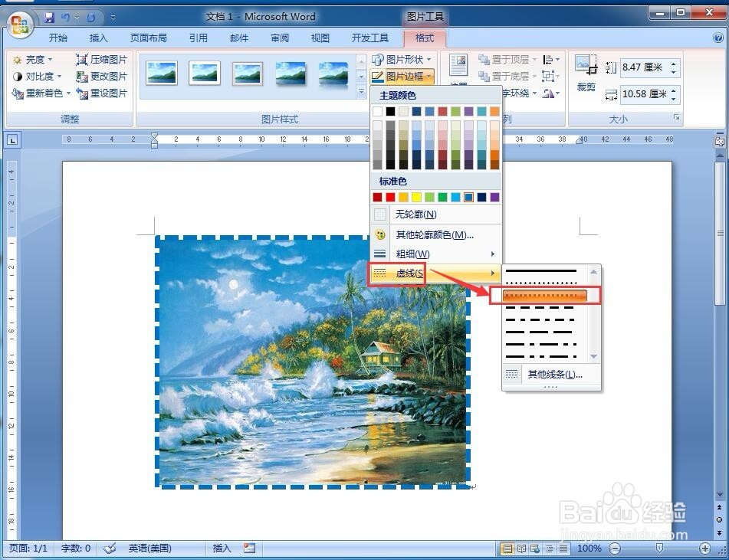Switch to the 视图 (View) tab
729x560 pixels.
pos(320,38)
